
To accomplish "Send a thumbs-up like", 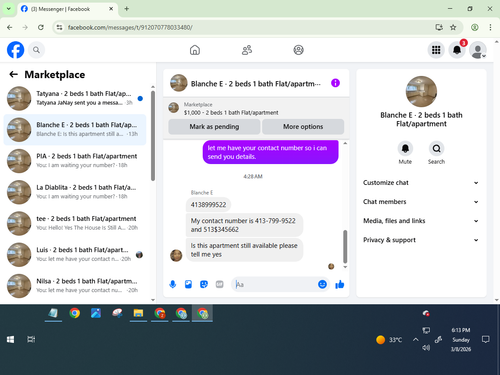I will (340, 284).
